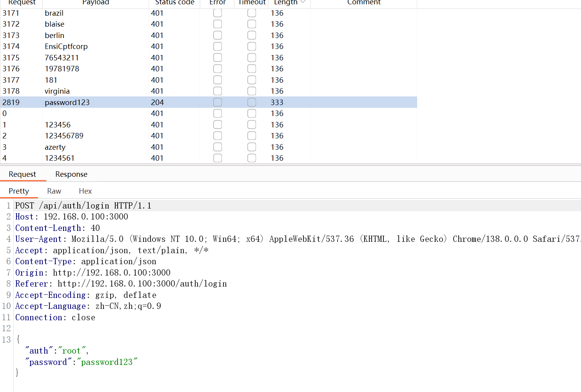Sort by the Payload column header

[x=96, y=3]
